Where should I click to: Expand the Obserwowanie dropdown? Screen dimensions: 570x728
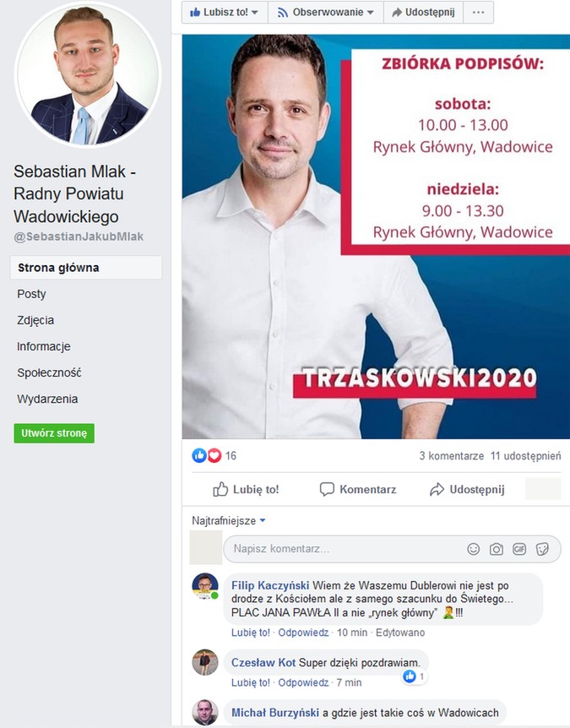point(326,12)
